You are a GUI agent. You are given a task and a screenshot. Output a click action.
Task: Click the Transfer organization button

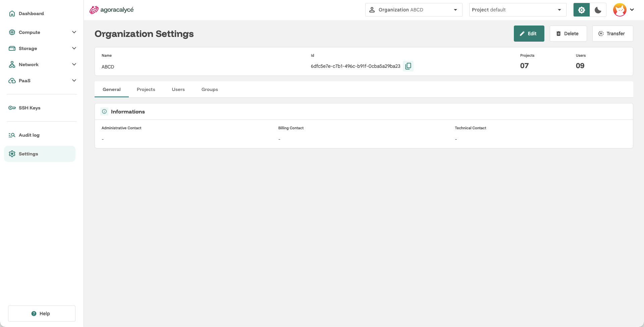612,34
